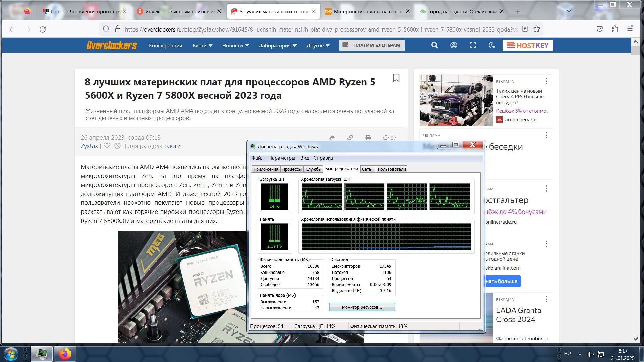Share the article with the arrow icon
Screen dimensions: 644x362
click(332, 138)
